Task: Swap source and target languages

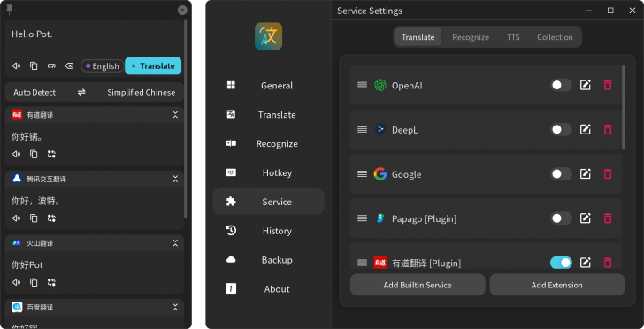Action: [81, 92]
